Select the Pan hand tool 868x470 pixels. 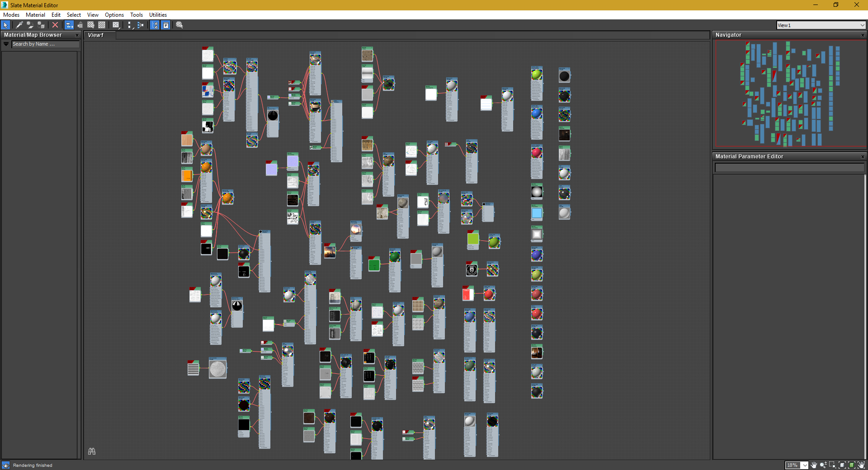coord(814,465)
